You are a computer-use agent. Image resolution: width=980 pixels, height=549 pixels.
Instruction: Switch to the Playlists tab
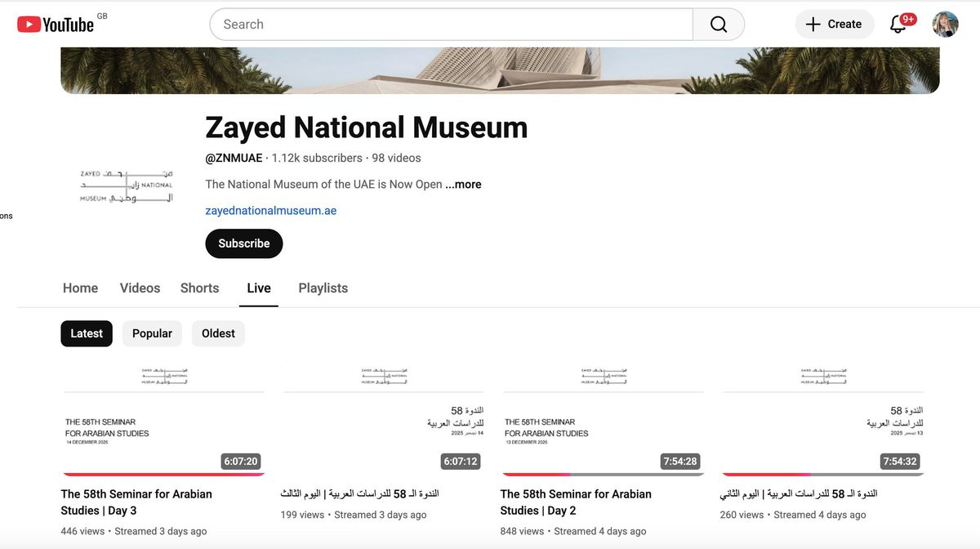323,288
